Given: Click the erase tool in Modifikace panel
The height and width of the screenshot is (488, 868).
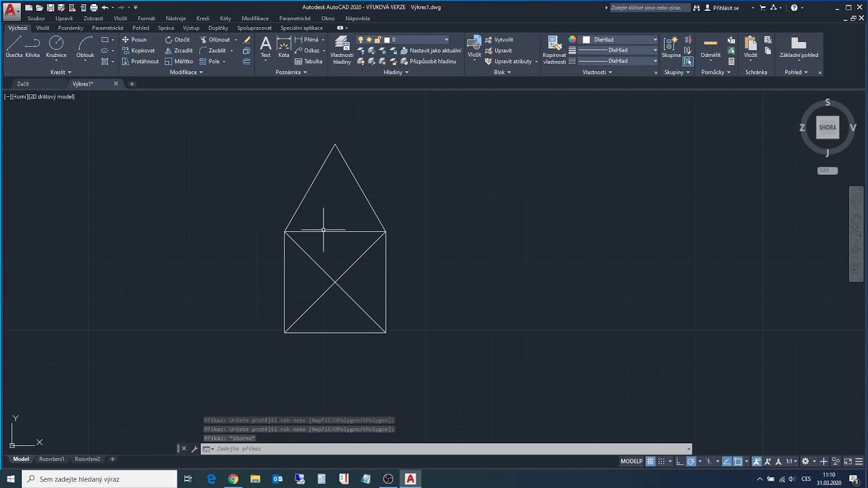Looking at the screenshot, I should click(247, 40).
